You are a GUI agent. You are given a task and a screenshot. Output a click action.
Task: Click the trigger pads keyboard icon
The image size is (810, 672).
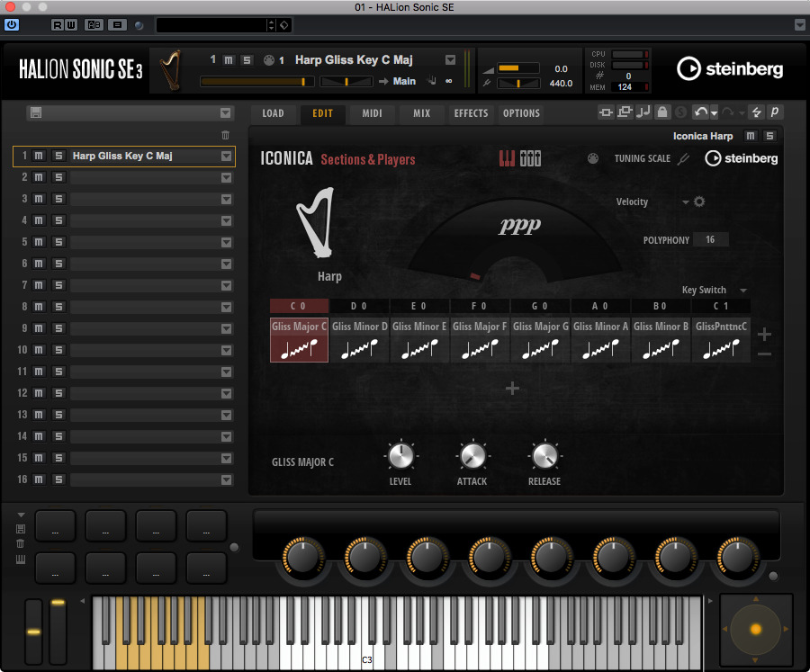pos(21,560)
